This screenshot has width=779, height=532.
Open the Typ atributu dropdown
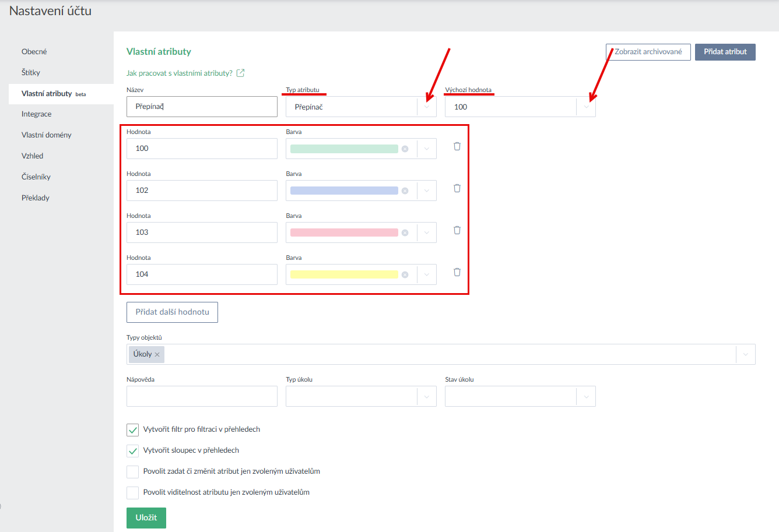[427, 107]
